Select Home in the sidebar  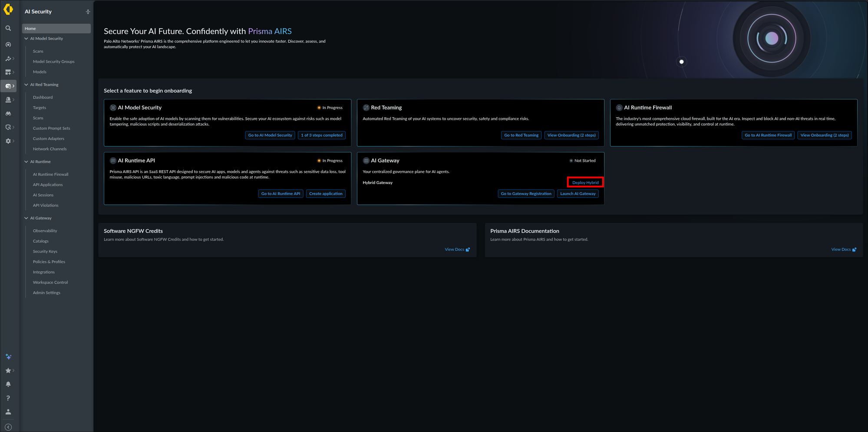pos(56,28)
